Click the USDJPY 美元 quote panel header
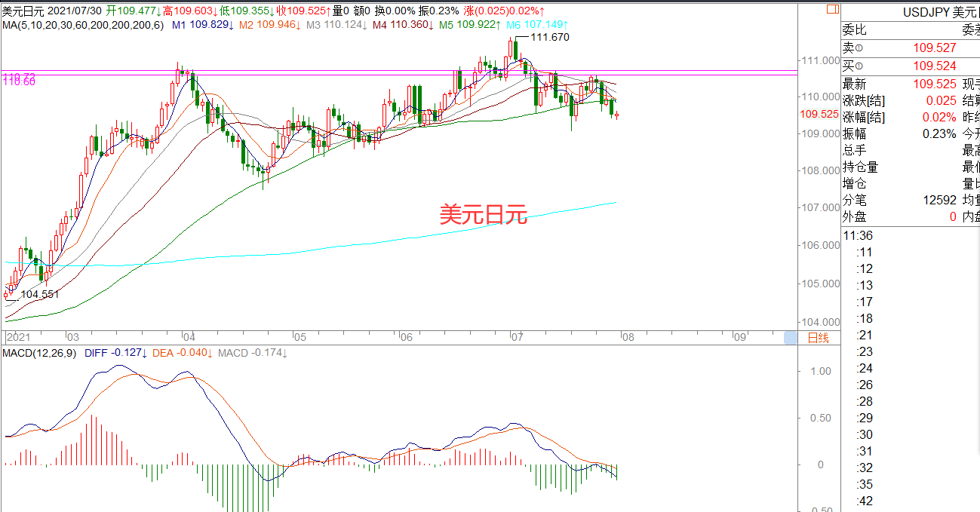Viewport: 980px width, 512px height. pos(942,12)
